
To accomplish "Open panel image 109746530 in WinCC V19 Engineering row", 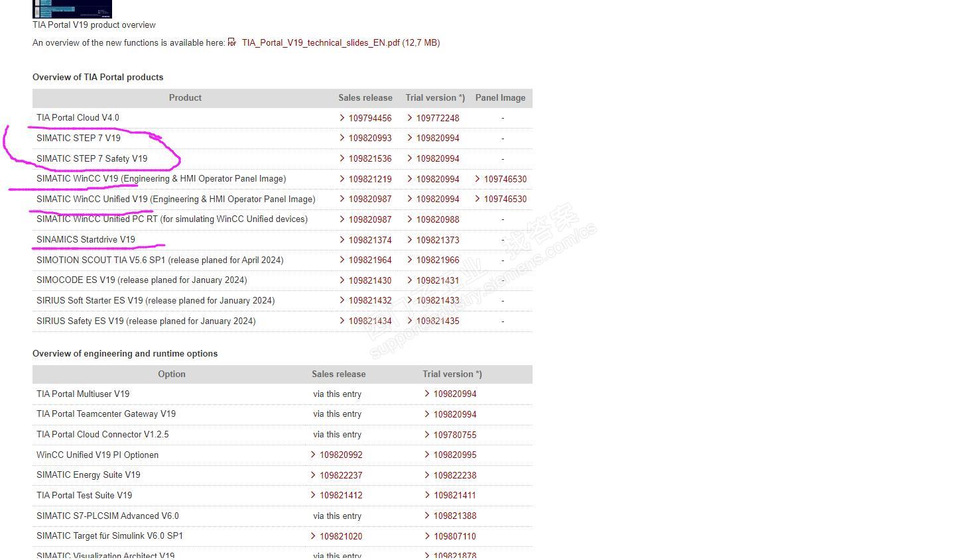I will pos(505,179).
